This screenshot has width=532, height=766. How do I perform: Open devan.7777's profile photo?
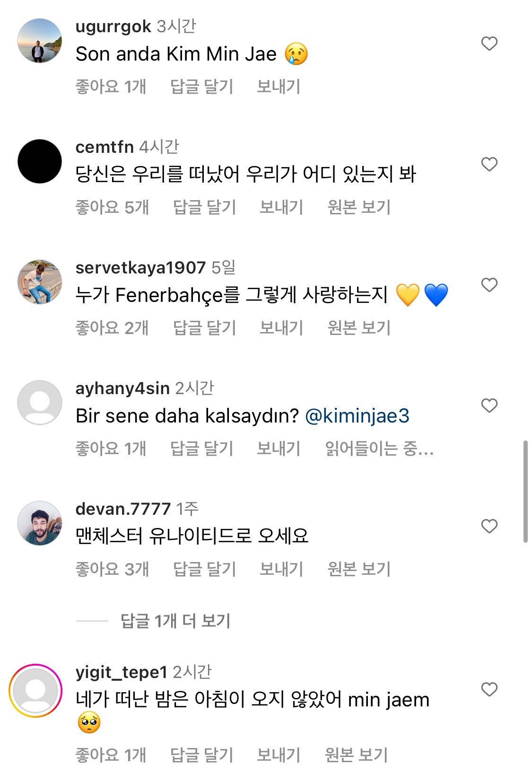[40, 523]
